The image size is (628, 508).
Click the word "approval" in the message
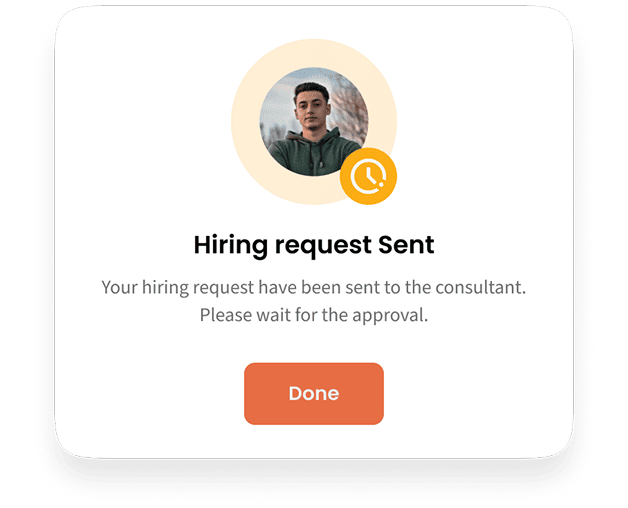(388, 316)
